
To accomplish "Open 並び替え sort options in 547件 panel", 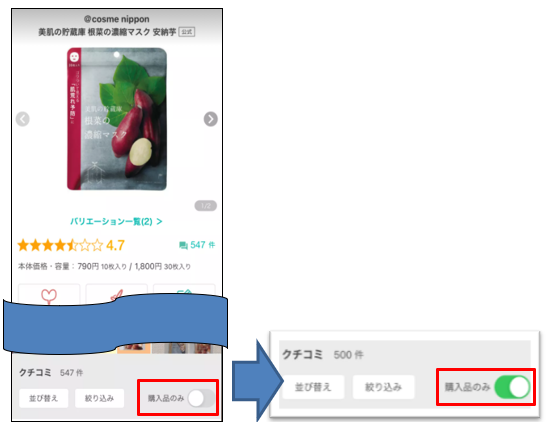I will coord(44,398).
